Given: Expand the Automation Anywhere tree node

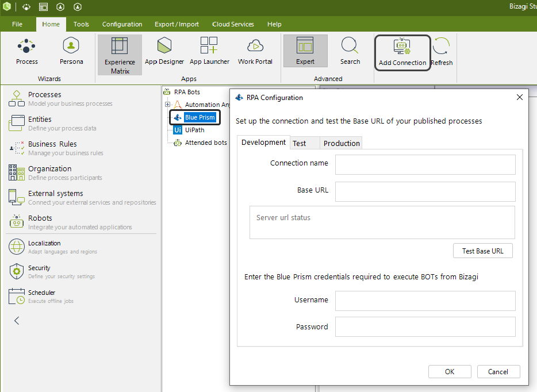Looking at the screenshot, I should click(x=167, y=105).
